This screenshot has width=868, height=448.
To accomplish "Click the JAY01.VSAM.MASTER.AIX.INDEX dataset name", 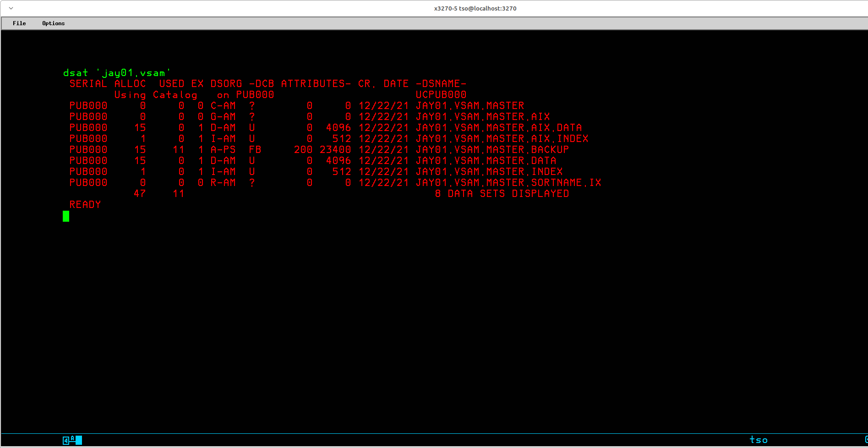I will pos(502,139).
